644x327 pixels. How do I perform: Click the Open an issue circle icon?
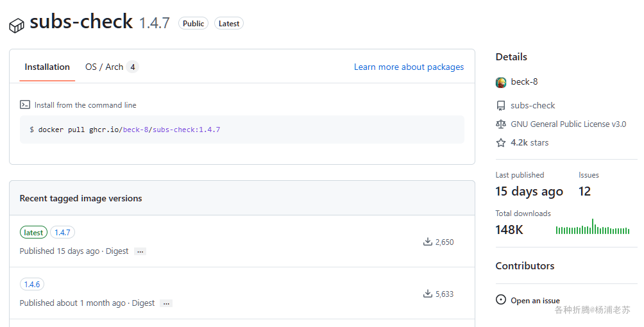[501, 300]
